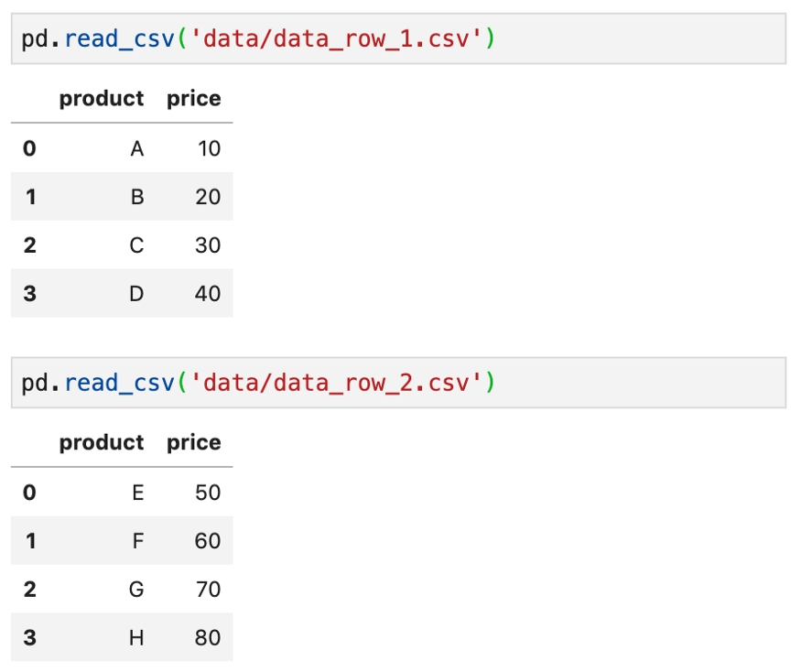
Task: Select price cell 80 in second table
Action: point(208,638)
